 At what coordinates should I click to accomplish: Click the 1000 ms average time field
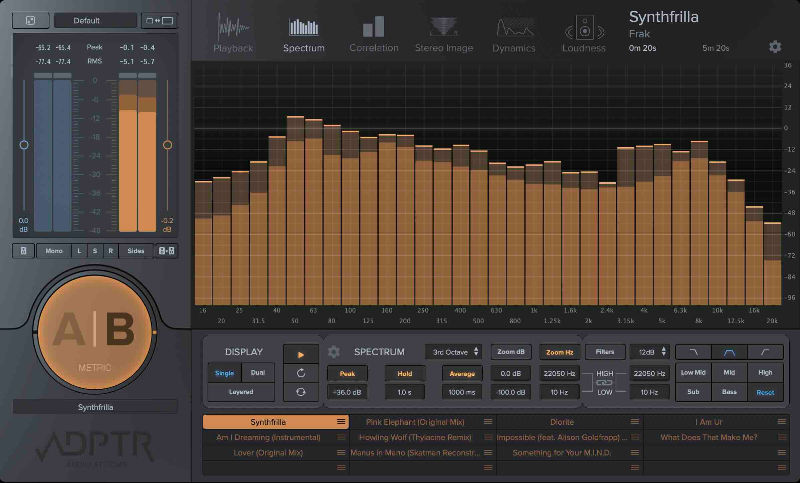(462, 392)
